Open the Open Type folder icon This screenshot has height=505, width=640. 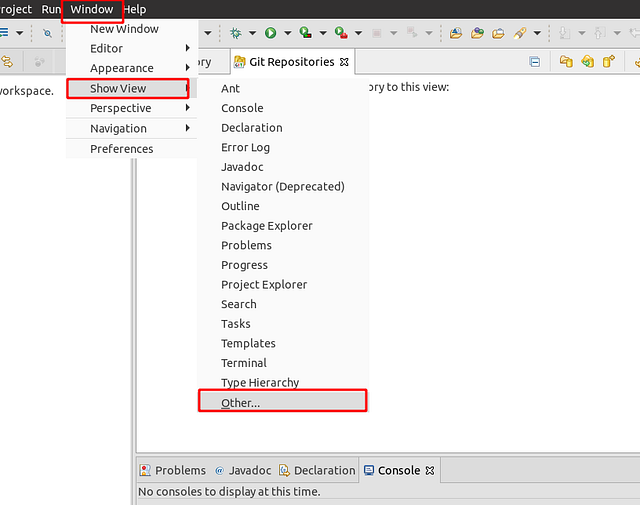(x=456, y=33)
